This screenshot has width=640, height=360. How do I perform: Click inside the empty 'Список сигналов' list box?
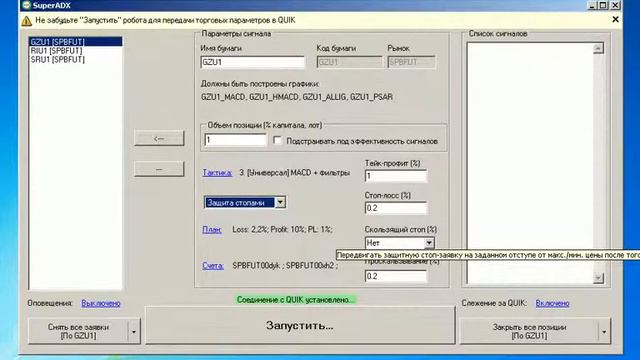pos(530,163)
